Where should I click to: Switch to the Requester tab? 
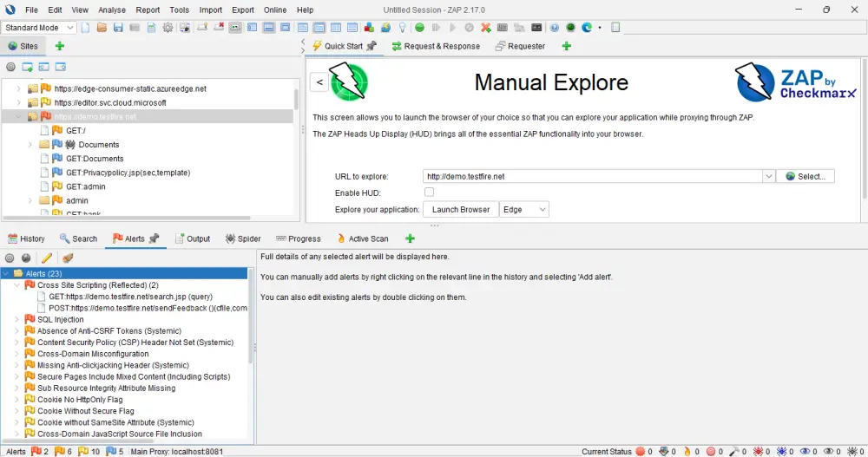pyautogui.click(x=520, y=46)
